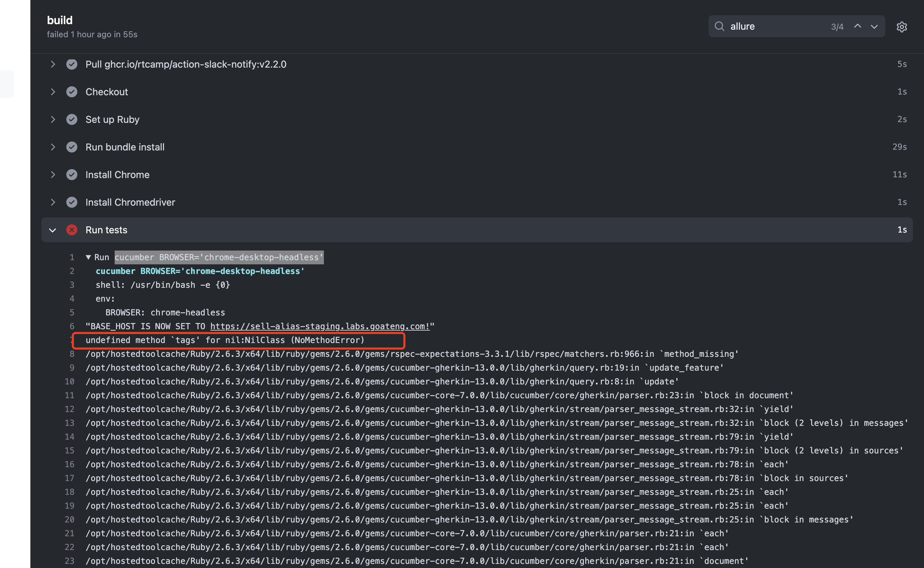The image size is (924, 568).
Task: Select the highlighted NoMethodError log line
Action: pos(224,340)
